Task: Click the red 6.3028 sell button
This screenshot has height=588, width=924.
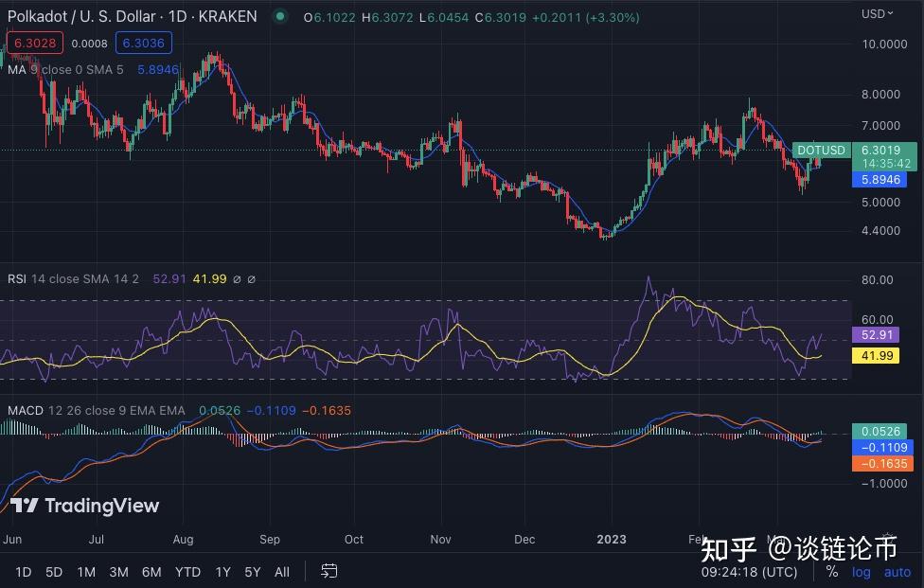Action: click(x=35, y=43)
